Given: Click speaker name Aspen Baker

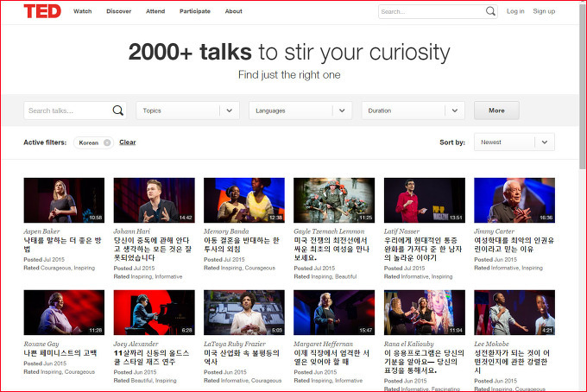Looking at the screenshot, I should [41, 231].
